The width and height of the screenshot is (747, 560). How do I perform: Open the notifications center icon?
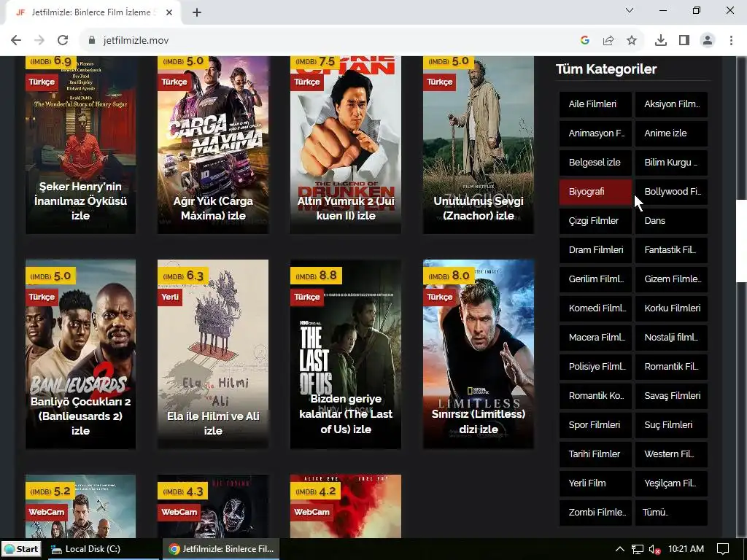click(x=723, y=549)
